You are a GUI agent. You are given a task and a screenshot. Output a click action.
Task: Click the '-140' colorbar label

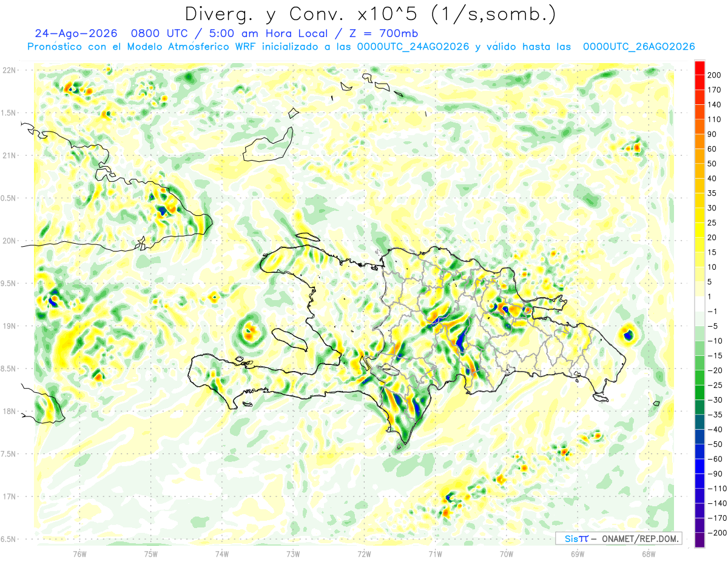pyautogui.click(x=716, y=504)
